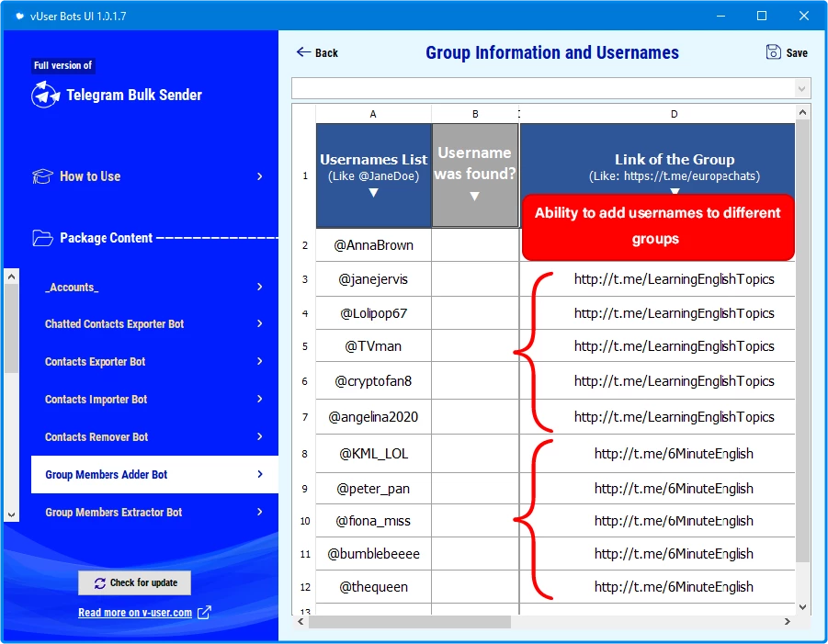The image size is (828, 644).
Task: Click the external link icon beside v-user.com
Action: (x=204, y=613)
